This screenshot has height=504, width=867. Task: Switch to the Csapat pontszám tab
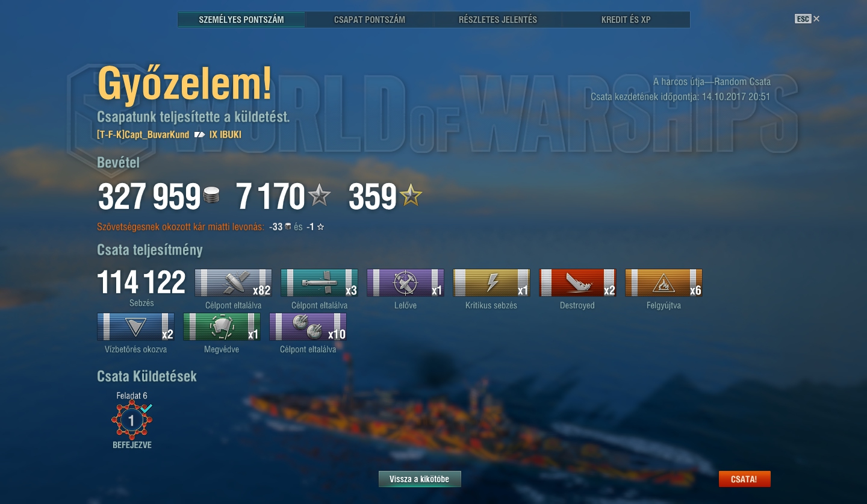pyautogui.click(x=370, y=20)
